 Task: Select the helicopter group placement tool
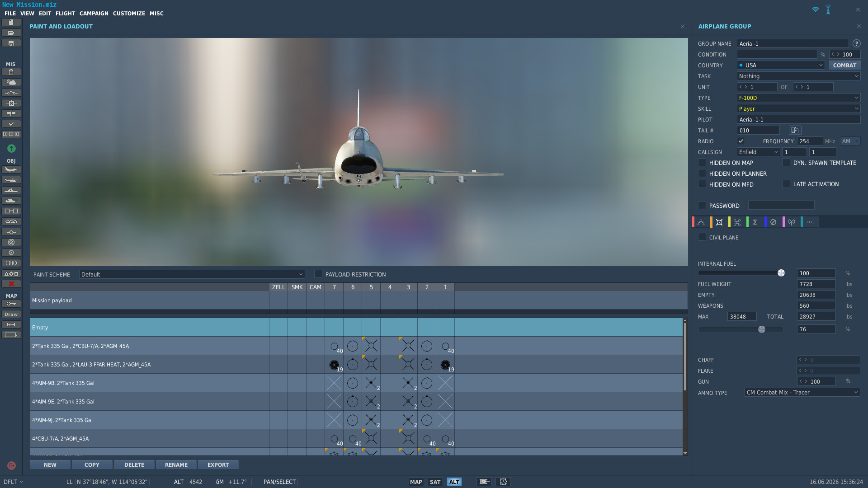pos(11,180)
